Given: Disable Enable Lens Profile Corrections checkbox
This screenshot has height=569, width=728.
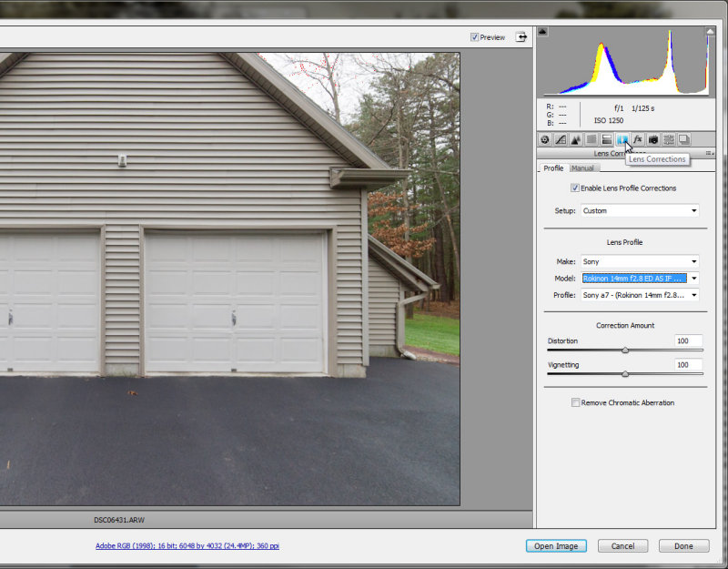Looking at the screenshot, I should 575,188.
